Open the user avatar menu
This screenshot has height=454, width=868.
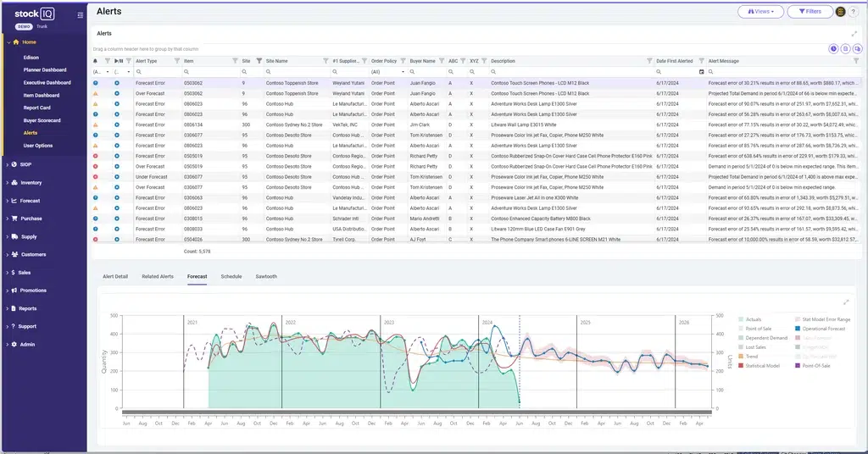pyautogui.click(x=840, y=12)
